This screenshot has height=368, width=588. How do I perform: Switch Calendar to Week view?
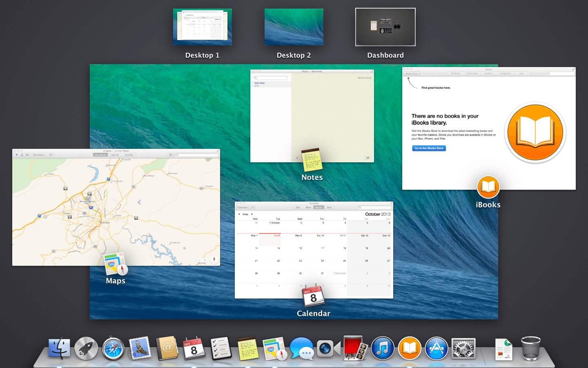pyautogui.click(x=308, y=207)
